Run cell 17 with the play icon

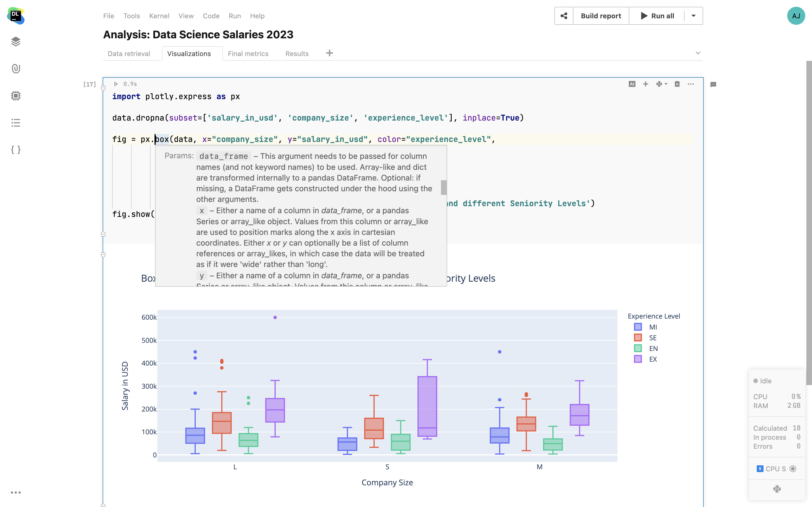tap(116, 84)
